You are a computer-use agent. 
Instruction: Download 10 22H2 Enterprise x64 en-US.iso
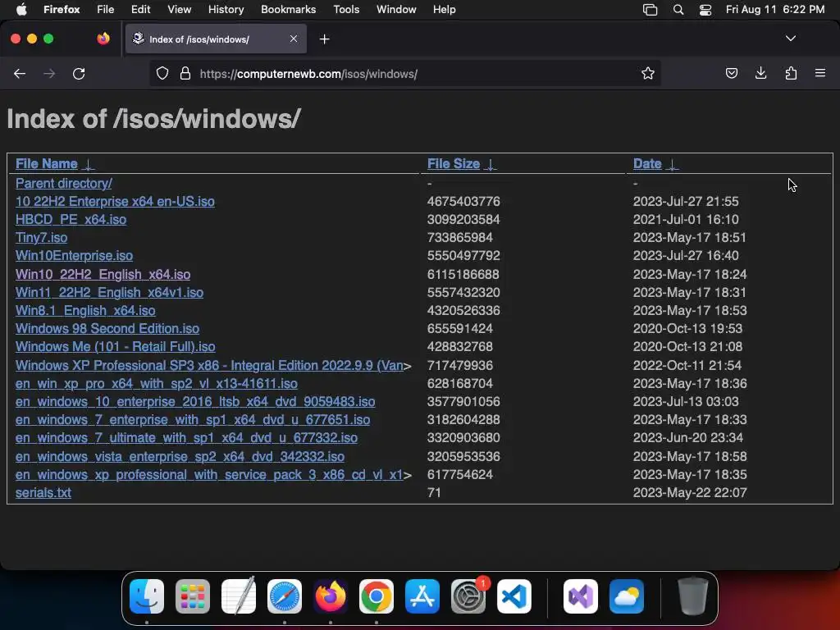[x=115, y=202]
